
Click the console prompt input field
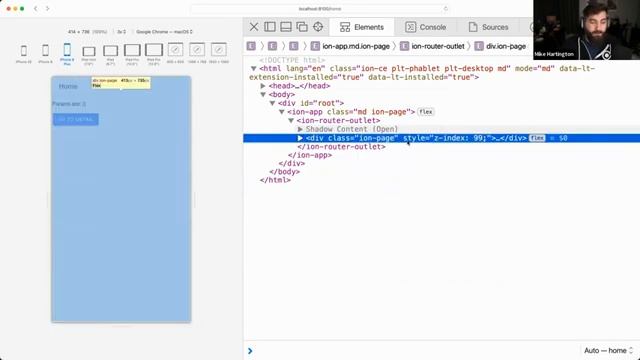coord(412,351)
